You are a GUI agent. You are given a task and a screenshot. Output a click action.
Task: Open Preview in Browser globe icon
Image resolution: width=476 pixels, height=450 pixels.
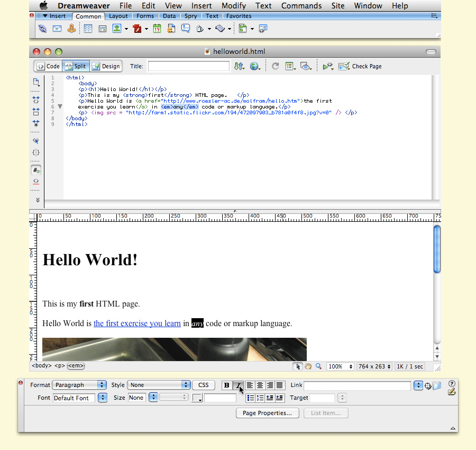[255, 66]
